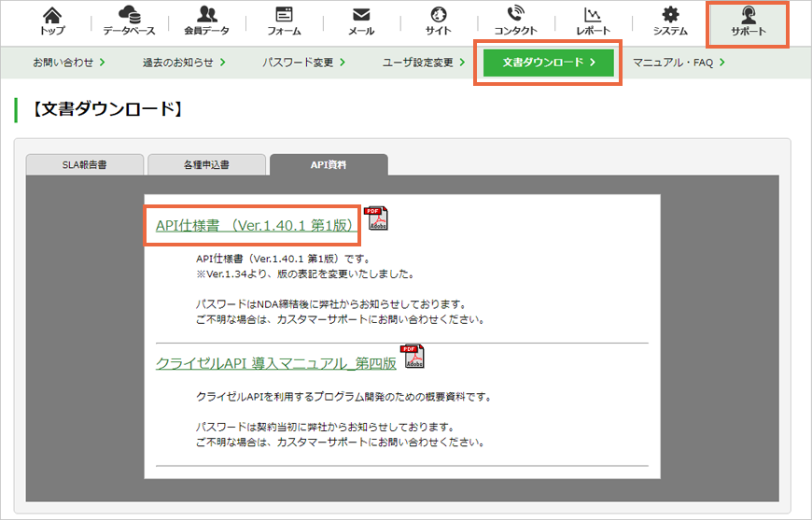Open the サイト globe icon
Image resolution: width=812 pixels, height=520 pixels.
438,15
